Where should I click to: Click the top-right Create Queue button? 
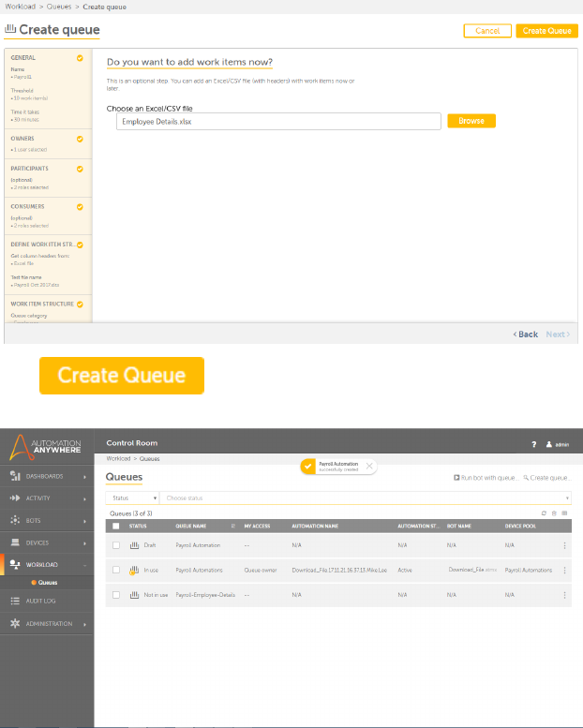(546, 31)
